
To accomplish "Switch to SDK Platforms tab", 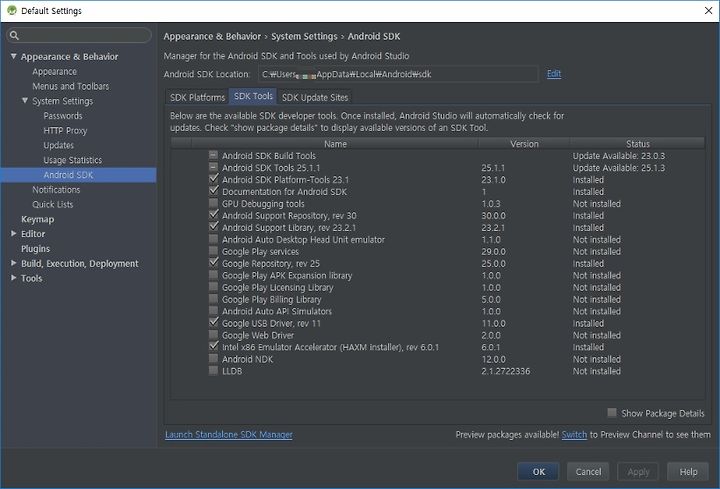I will pos(197,97).
